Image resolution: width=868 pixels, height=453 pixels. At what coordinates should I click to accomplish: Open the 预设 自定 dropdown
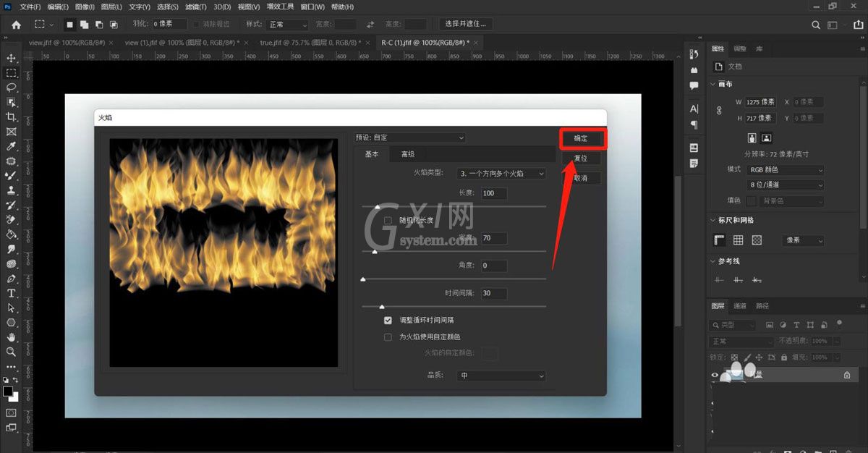point(409,137)
